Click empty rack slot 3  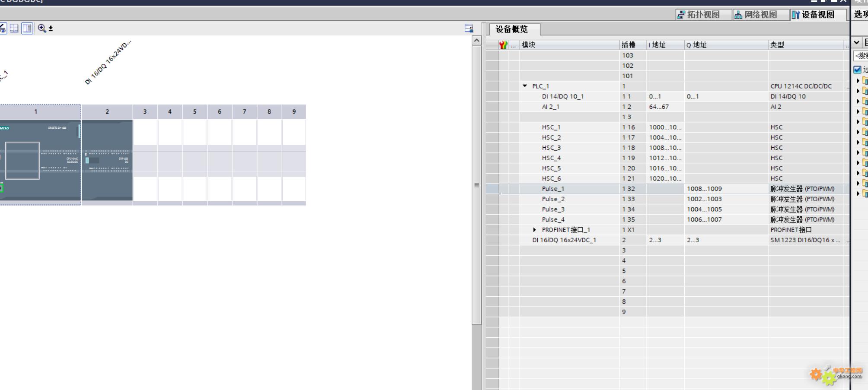[145, 160]
